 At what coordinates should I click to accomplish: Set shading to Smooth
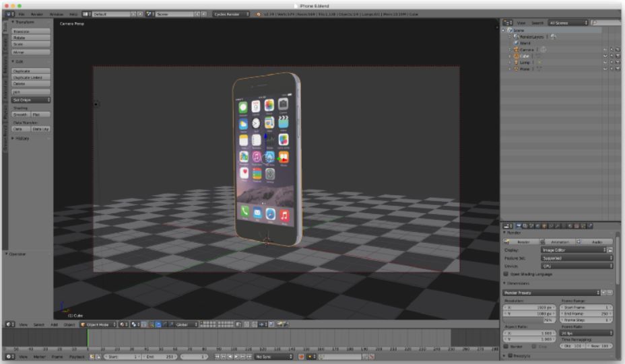point(21,114)
